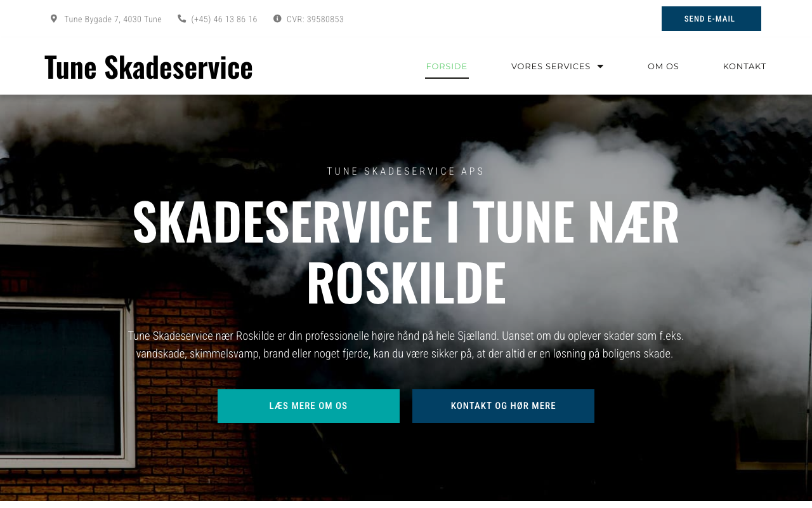The height and width of the screenshot is (508, 812).
Task: Click the Send E-mail button
Action: pos(711,19)
